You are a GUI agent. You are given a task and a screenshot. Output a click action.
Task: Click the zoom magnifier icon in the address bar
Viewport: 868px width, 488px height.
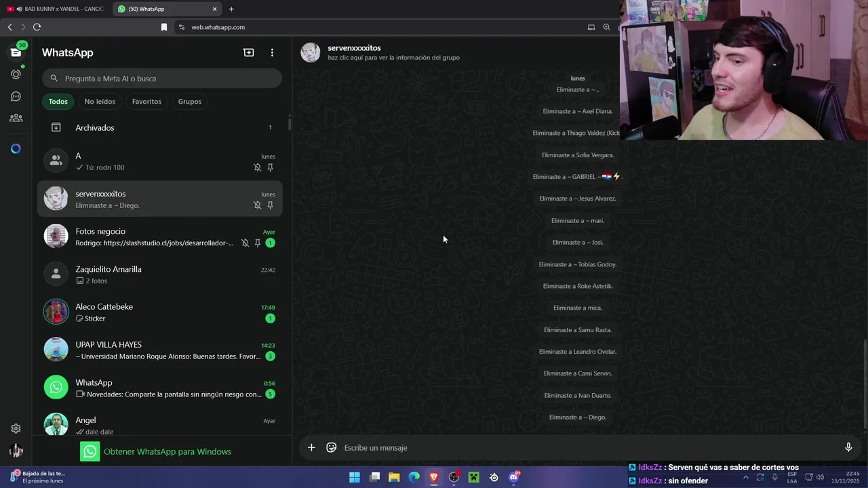coord(607,27)
